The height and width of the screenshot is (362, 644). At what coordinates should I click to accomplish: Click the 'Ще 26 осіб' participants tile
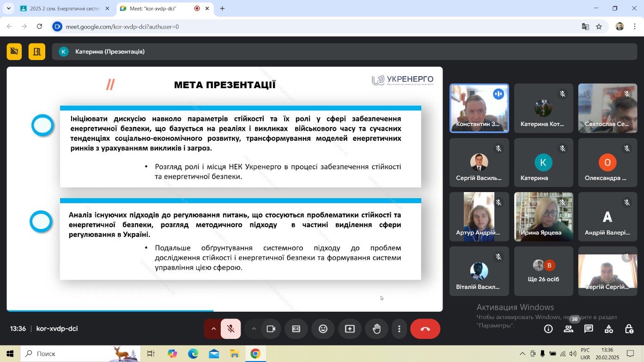click(543, 271)
